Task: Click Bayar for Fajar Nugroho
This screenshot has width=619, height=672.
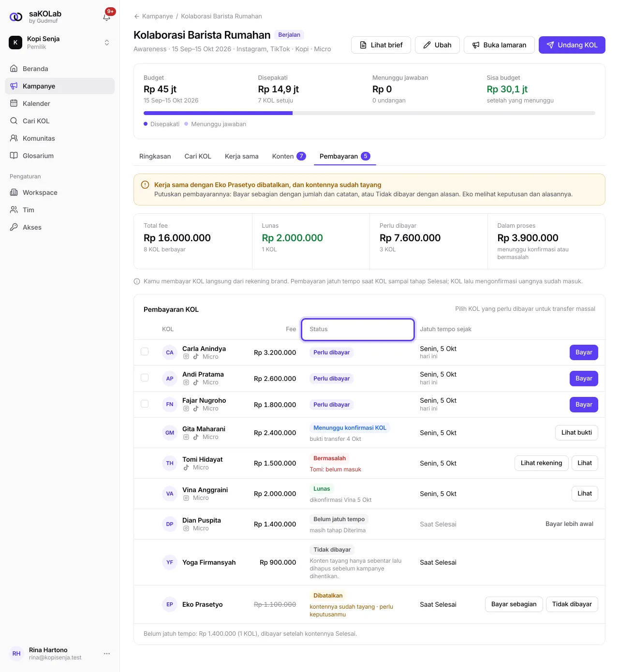Action: [x=584, y=405]
